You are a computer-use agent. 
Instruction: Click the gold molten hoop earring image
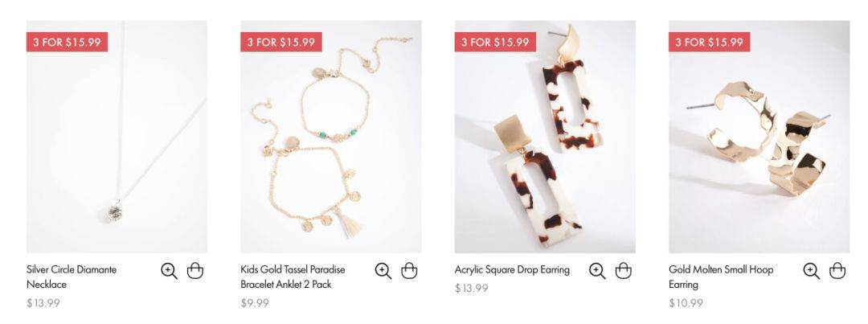coord(759,137)
